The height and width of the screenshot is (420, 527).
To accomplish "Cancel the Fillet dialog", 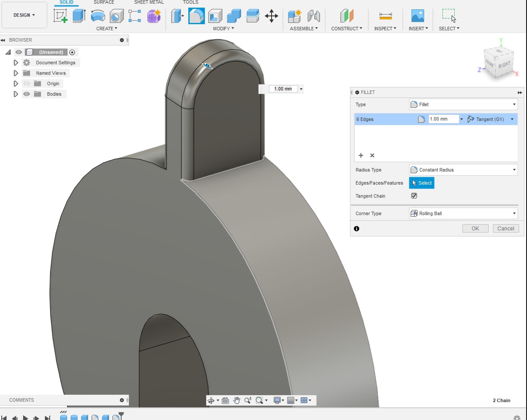I will coord(506,229).
